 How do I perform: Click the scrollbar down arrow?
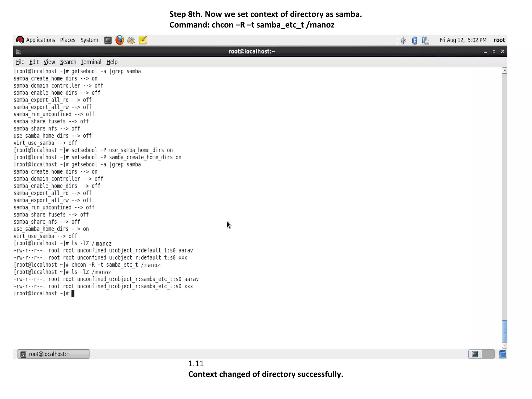click(x=504, y=345)
